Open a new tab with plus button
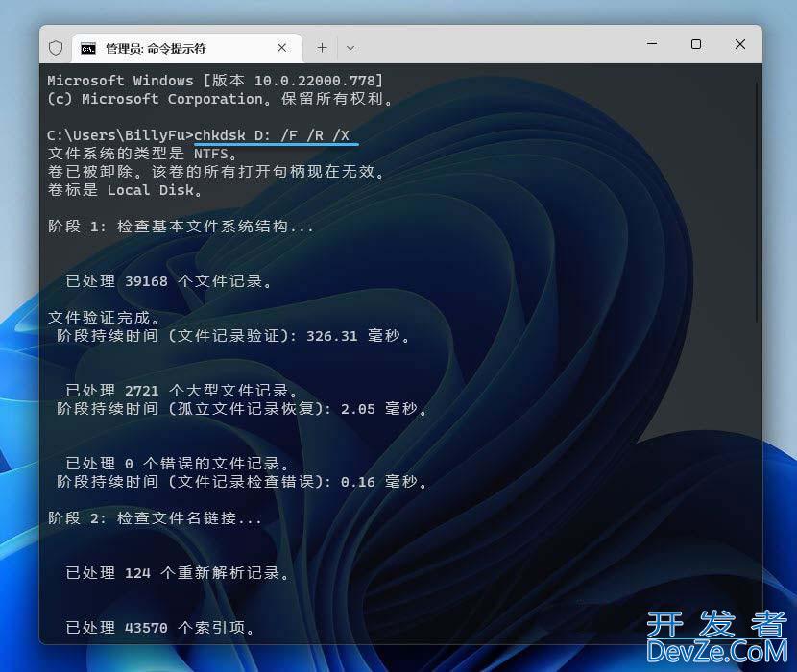 [322, 48]
